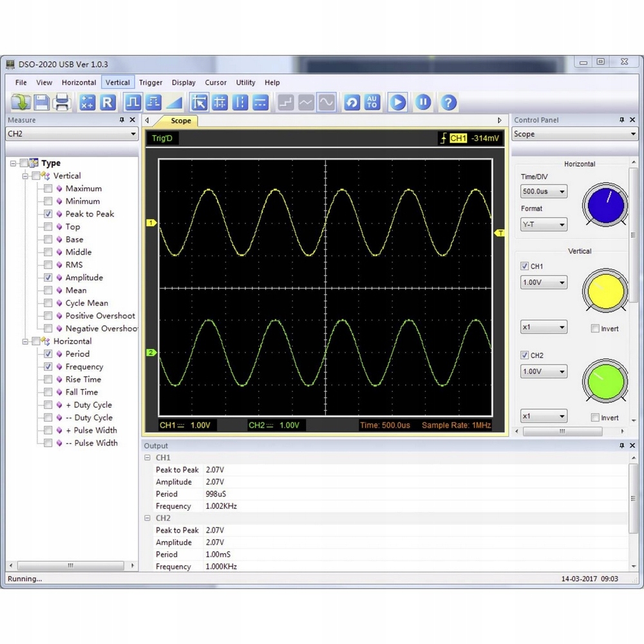Click the Save floppy disk toolbar icon
Viewport: 644px width, 644px height.
tap(42, 102)
